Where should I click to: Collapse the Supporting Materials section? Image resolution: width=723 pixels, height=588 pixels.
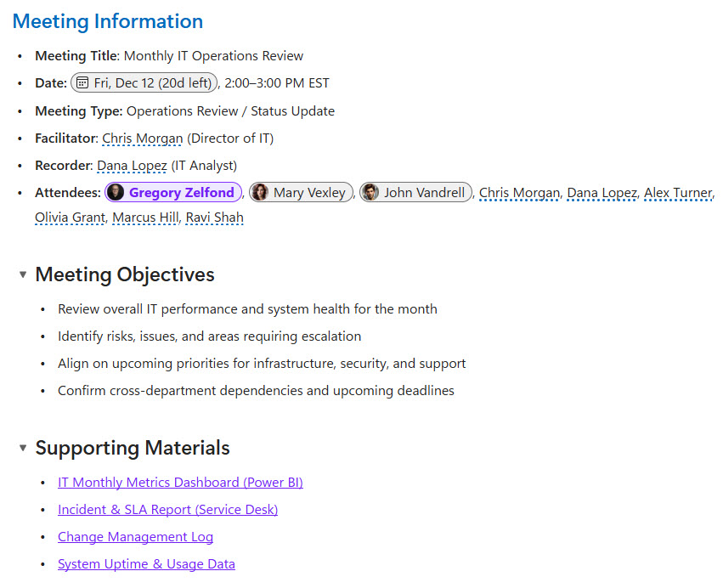click(21, 448)
